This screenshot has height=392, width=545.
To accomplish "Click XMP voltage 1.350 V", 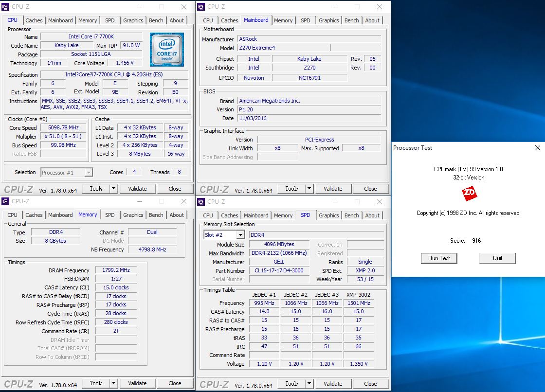I will point(359,364).
